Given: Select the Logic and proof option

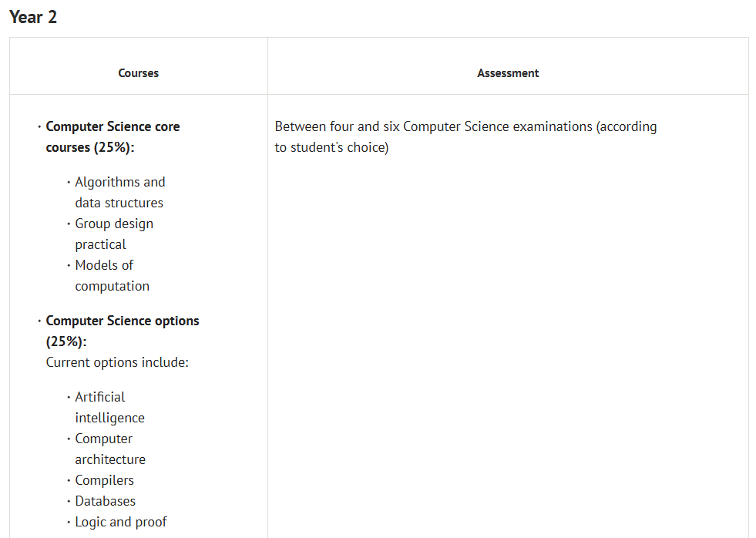Looking at the screenshot, I should pyautogui.click(x=121, y=522).
